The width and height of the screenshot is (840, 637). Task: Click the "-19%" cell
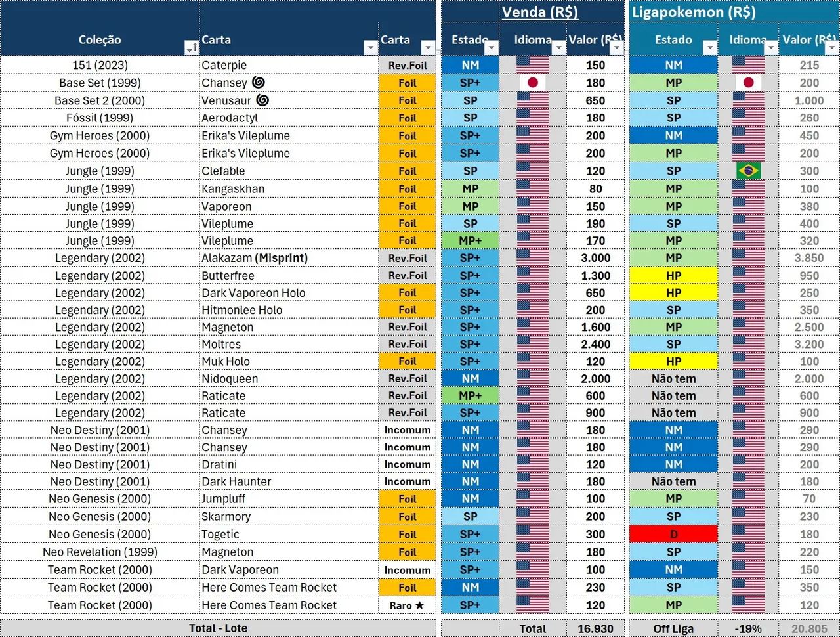click(748, 628)
